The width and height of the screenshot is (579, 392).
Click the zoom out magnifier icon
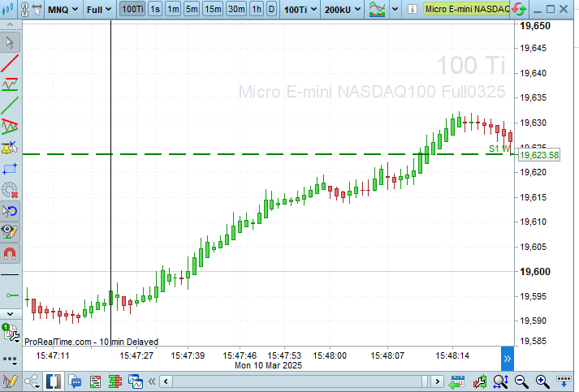click(x=521, y=381)
